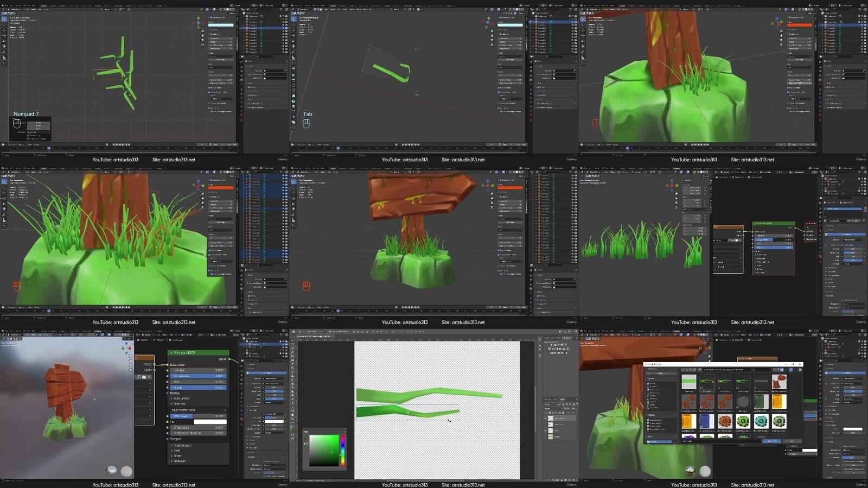Click the gray material preview sphere beside the signpost render
868x488 pixels.
126,471
